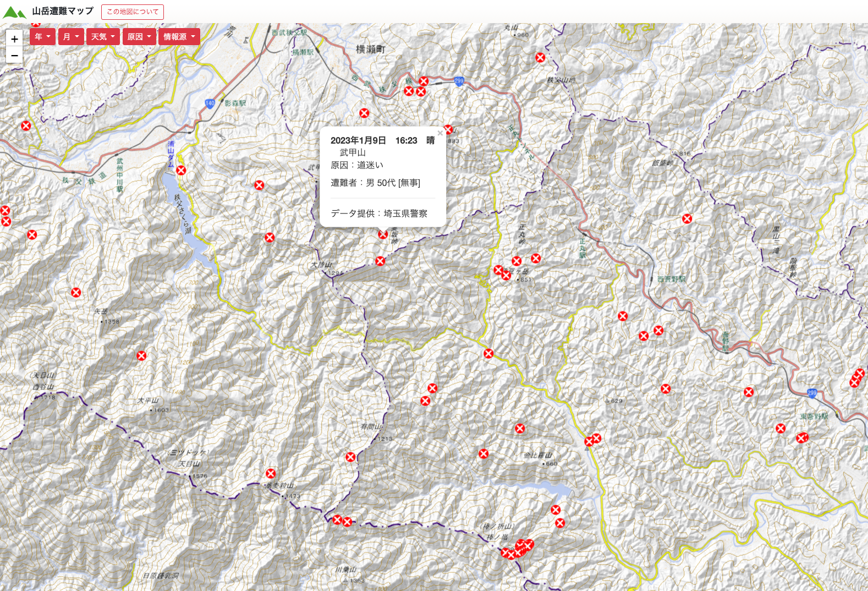
Task: Open the marker touching the top route 299 shield
Action: tap(424, 81)
